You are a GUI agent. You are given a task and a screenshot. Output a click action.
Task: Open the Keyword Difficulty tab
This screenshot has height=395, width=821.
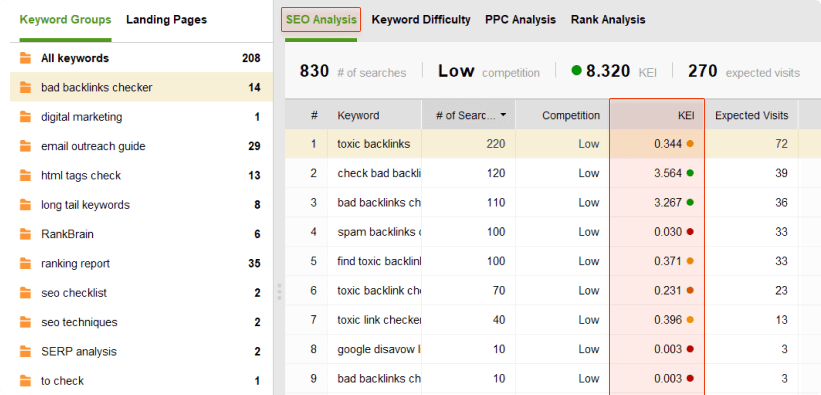pyautogui.click(x=421, y=20)
